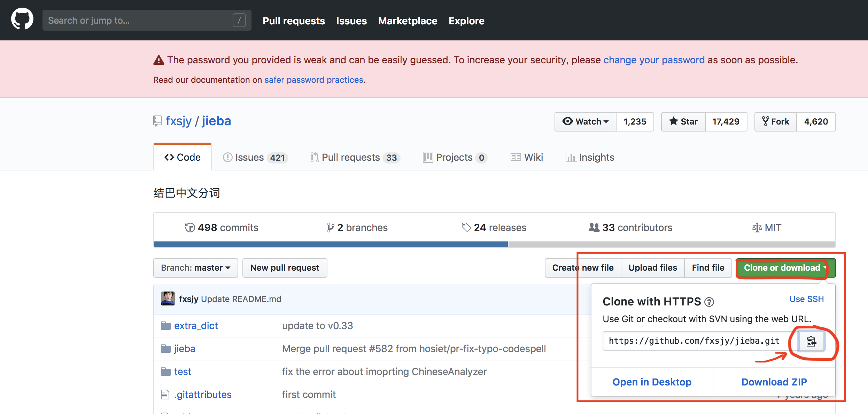Follow the change your password link
The width and height of the screenshot is (868, 414).
[x=654, y=60]
